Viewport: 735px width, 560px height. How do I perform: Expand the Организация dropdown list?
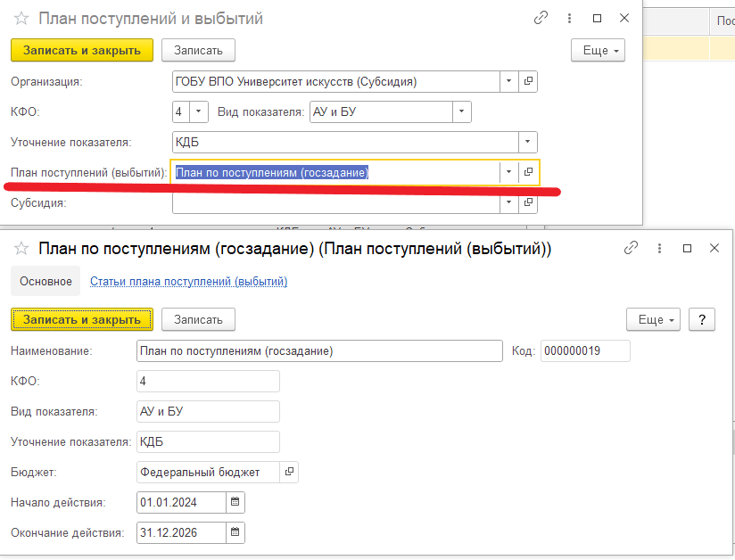[x=508, y=81]
